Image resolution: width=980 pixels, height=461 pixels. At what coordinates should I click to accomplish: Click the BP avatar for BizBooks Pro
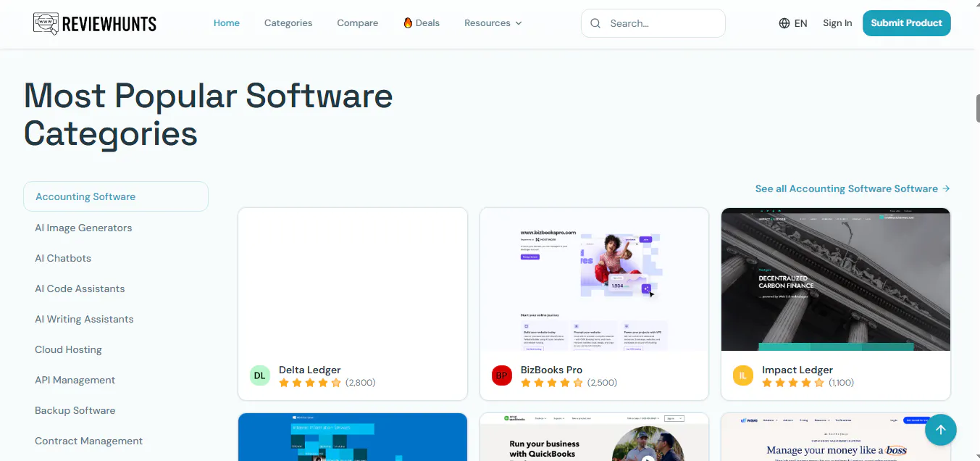(501, 375)
